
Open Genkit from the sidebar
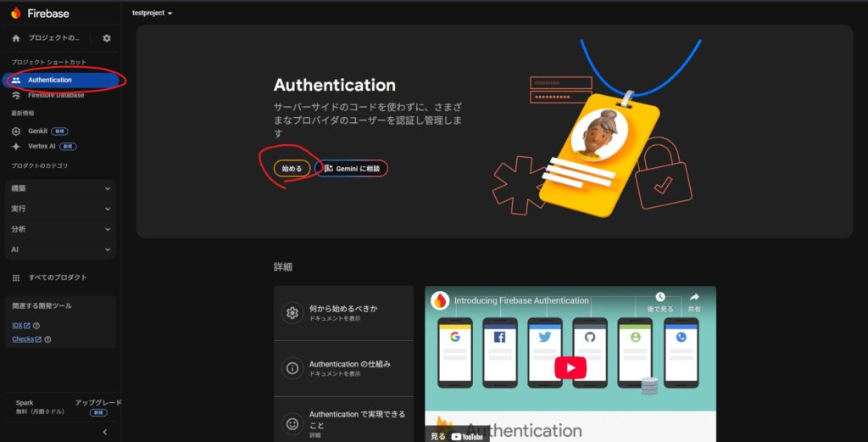click(37, 131)
